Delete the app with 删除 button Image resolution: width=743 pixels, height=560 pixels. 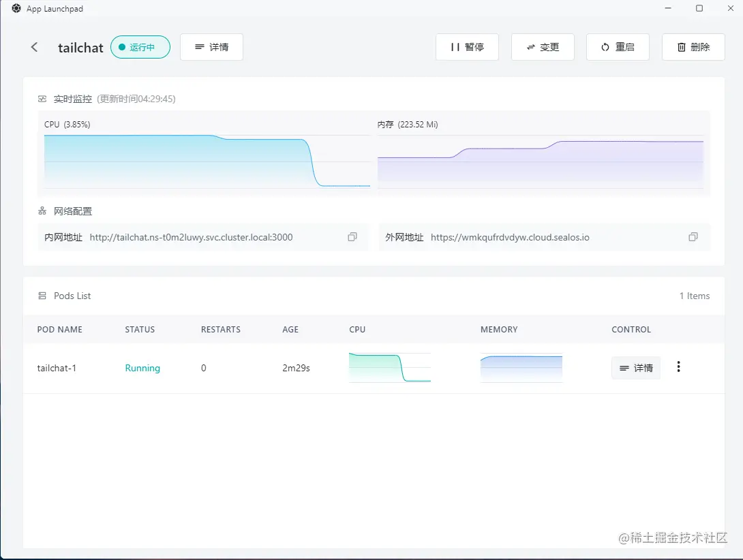pos(693,47)
